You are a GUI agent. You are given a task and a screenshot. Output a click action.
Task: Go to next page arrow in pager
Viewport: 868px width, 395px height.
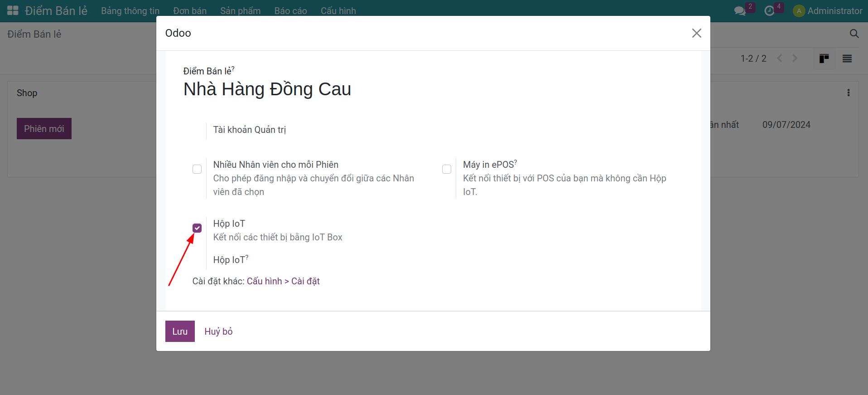795,59
